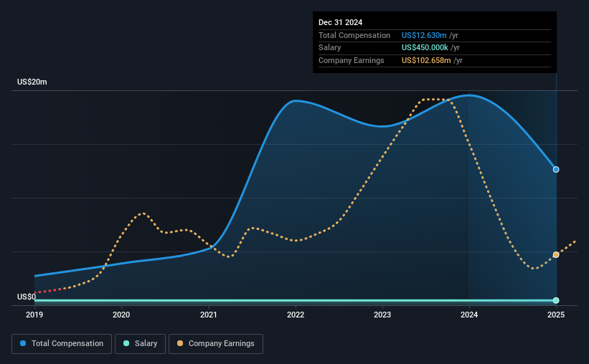Click the blue dot in Total Compensation legend
This screenshot has width=589, height=364.
(x=23, y=343)
